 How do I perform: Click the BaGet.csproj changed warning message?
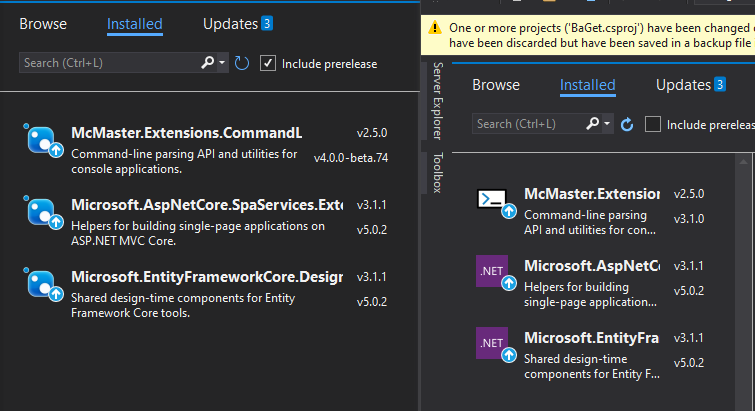600,35
